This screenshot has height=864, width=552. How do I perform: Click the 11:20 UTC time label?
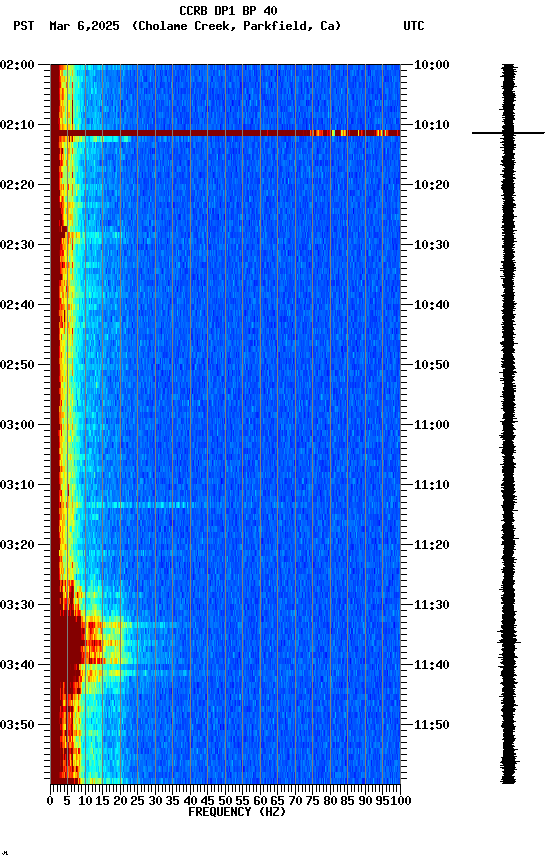431,546
